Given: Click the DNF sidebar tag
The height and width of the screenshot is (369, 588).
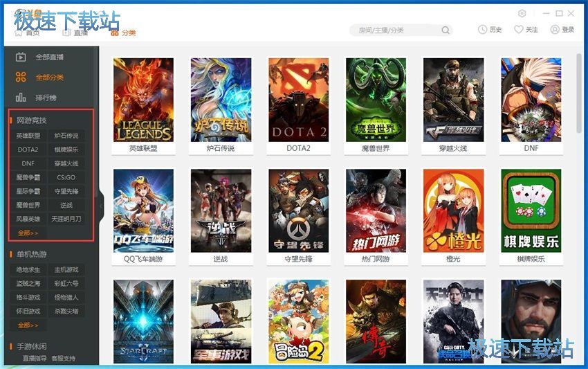Looking at the screenshot, I should (28, 163).
